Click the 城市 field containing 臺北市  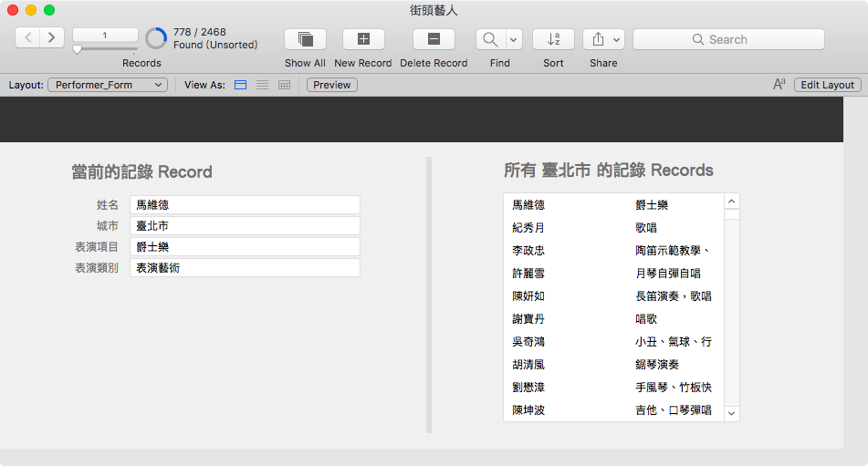click(245, 225)
